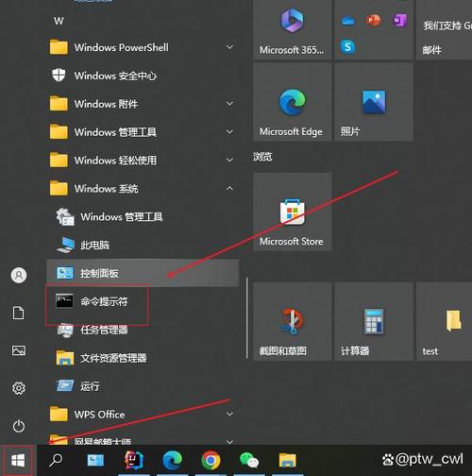Open the 邮件 Mail tile
472x476 pixels.
coord(445,29)
